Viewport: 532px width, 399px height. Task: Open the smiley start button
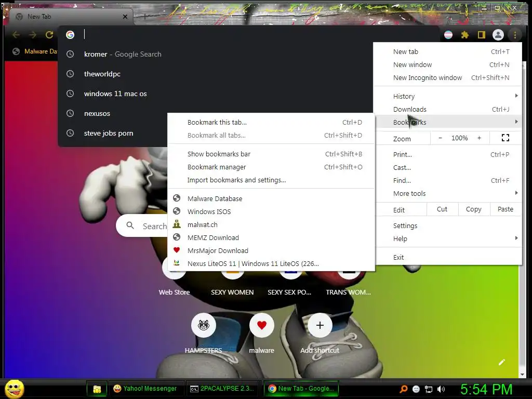14,389
